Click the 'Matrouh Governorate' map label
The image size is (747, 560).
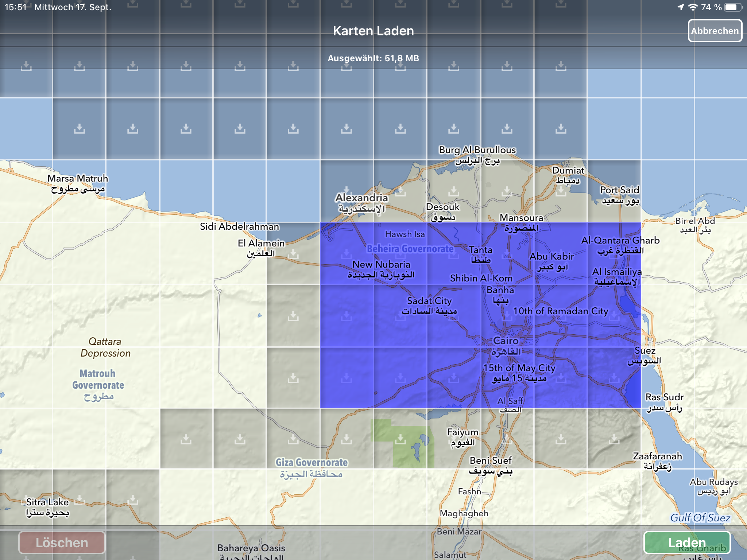coord(98,379)
